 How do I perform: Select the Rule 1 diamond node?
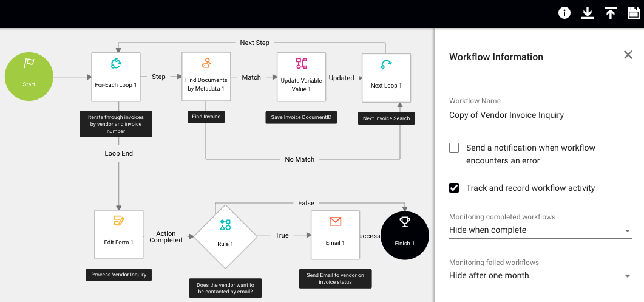click(x=225, y=235)
